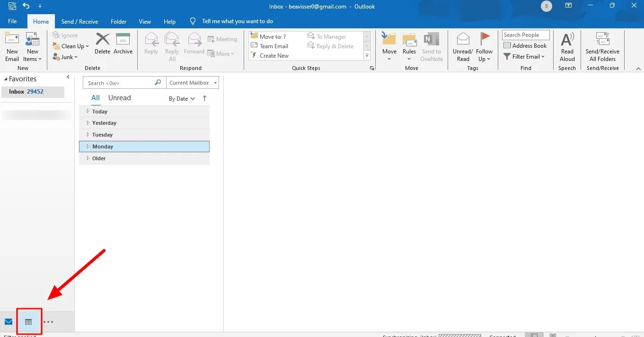
Task: Open the File menu
Action: [x=12, y=21]
